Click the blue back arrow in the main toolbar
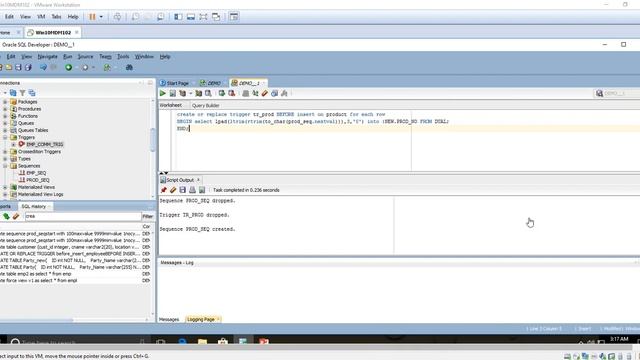640x360 pixels. pyautogui.click(x=43, y=67)
